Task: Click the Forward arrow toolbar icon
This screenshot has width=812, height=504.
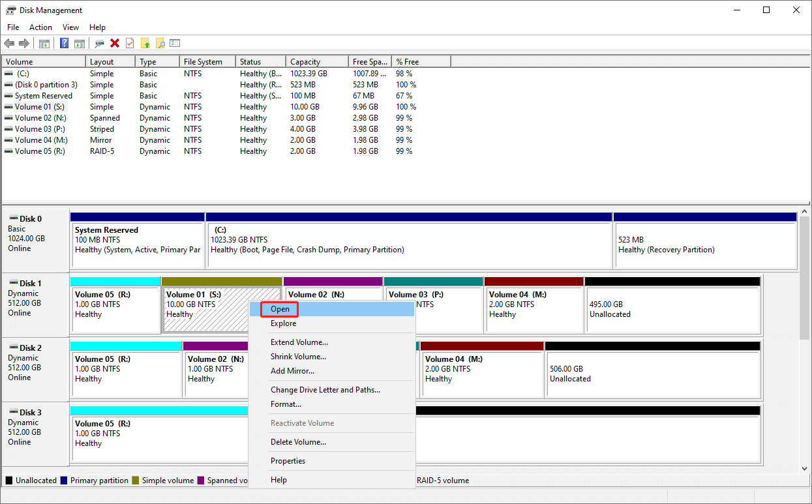Action: point(24,44)
